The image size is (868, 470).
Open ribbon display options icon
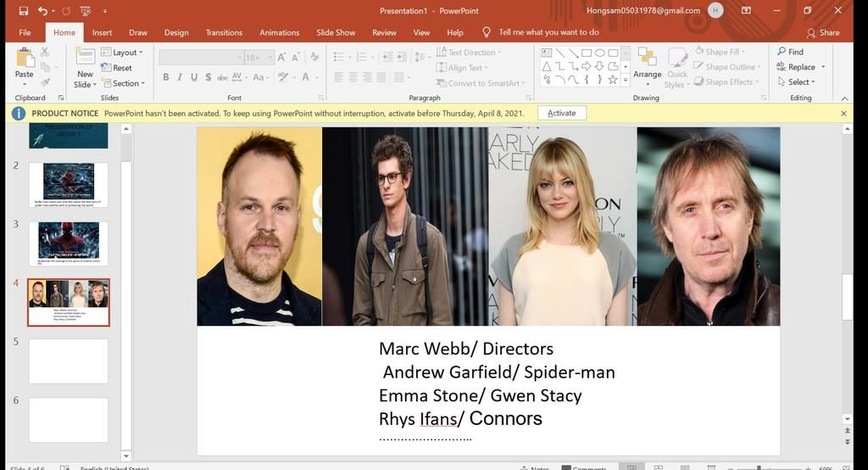coord(746,10)
